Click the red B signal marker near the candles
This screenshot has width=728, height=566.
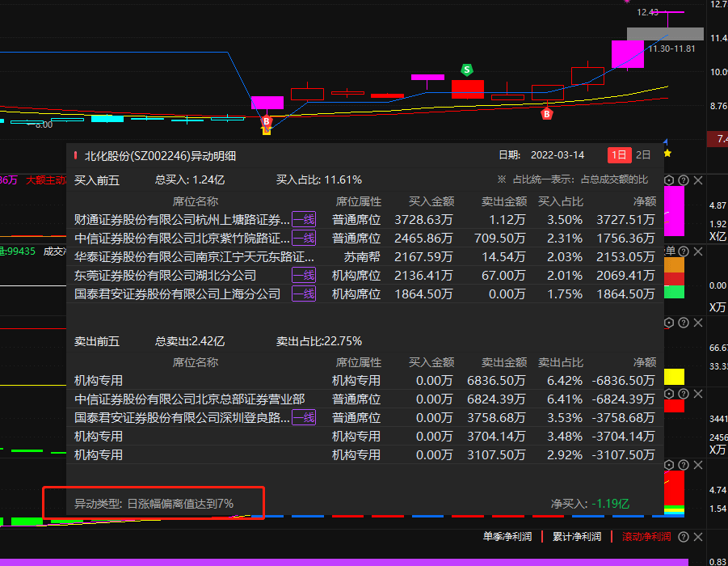point(547,115)
